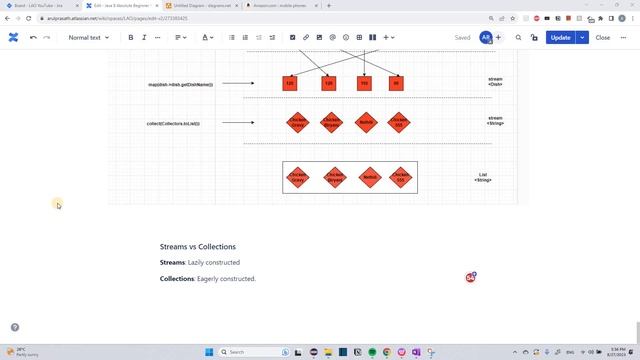This screenshot has width=640, height=360.
Task: Click the Update button
Action: pyautogui.click(x=560, y=38)
